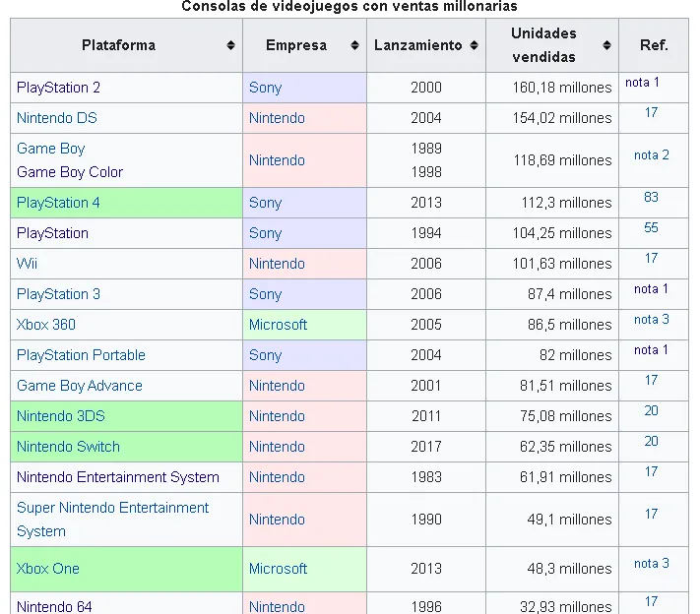
Task: Open the Xbox 360 link
Action: pos(45,325)
